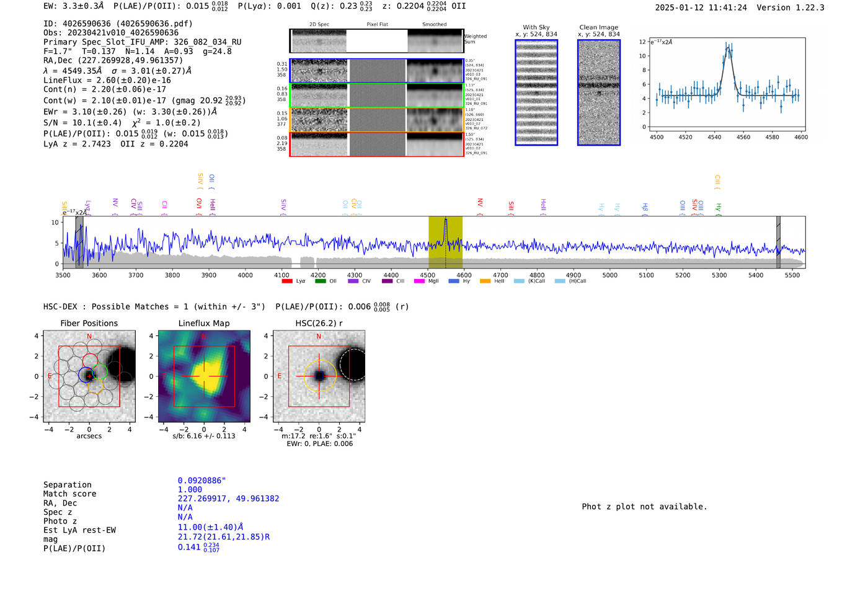
Task: Click the HSC-DEX Possible Matches heading
Action: (154, 306)
